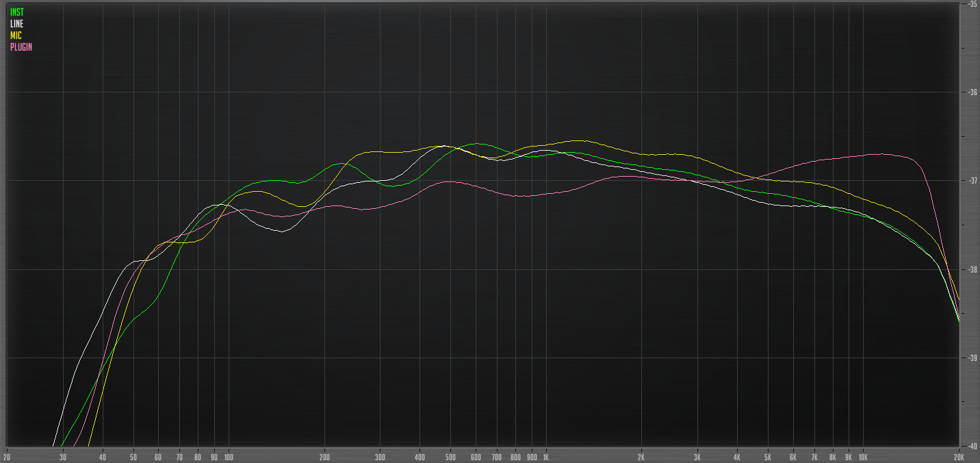Toggle visibility of the INST trace

click(x=17, y=11)
